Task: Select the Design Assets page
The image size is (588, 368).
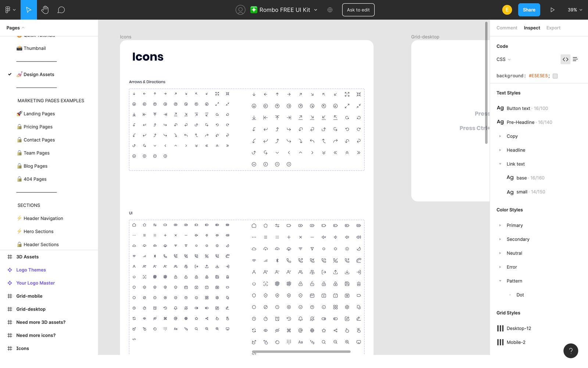Action: (x=39, y=74)
